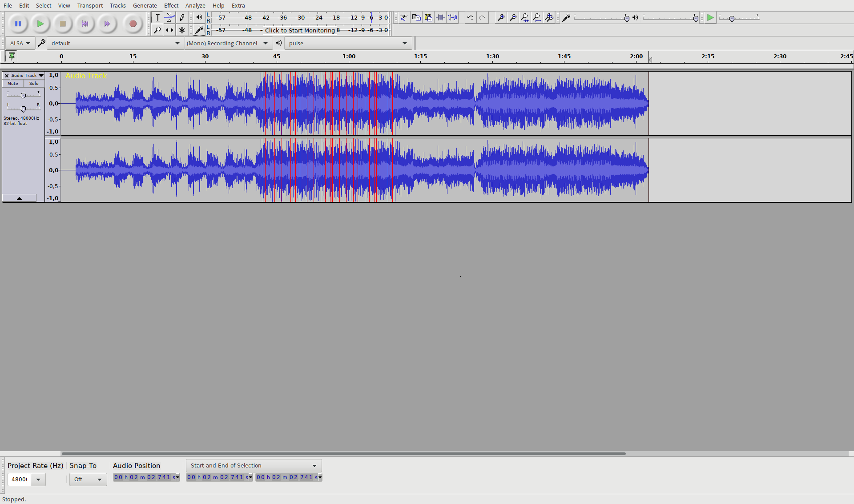
Task: Select the Selection (I-beam) tool
Action: (157, 18)
